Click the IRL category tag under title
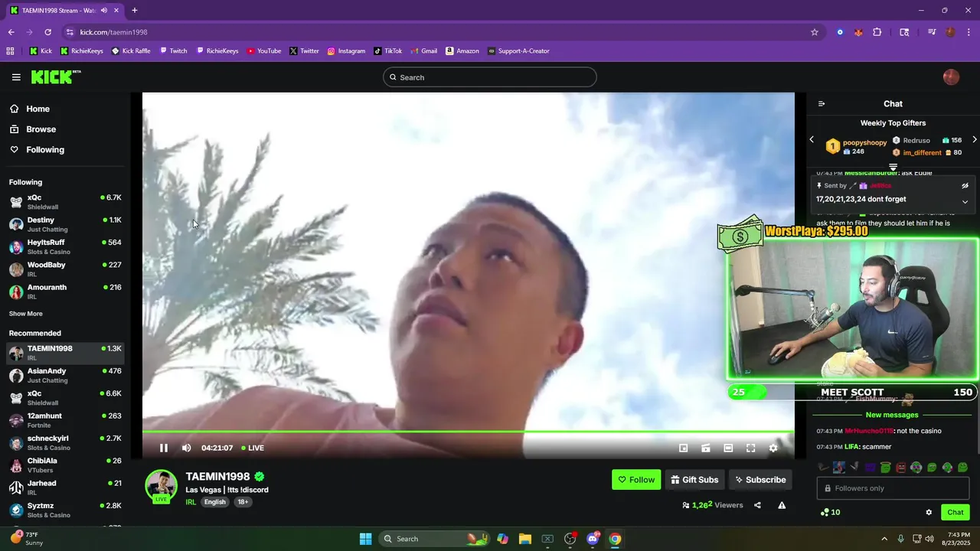 tap(191, 502)
